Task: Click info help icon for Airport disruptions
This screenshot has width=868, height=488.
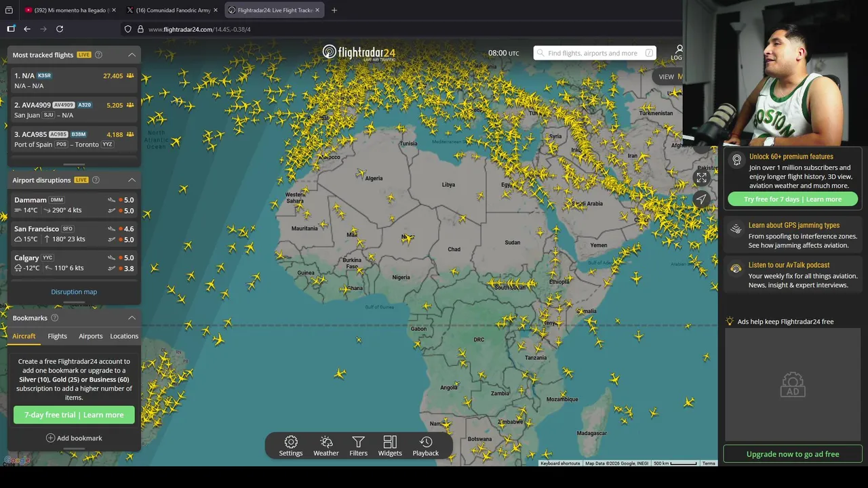Action: (96, 180)
